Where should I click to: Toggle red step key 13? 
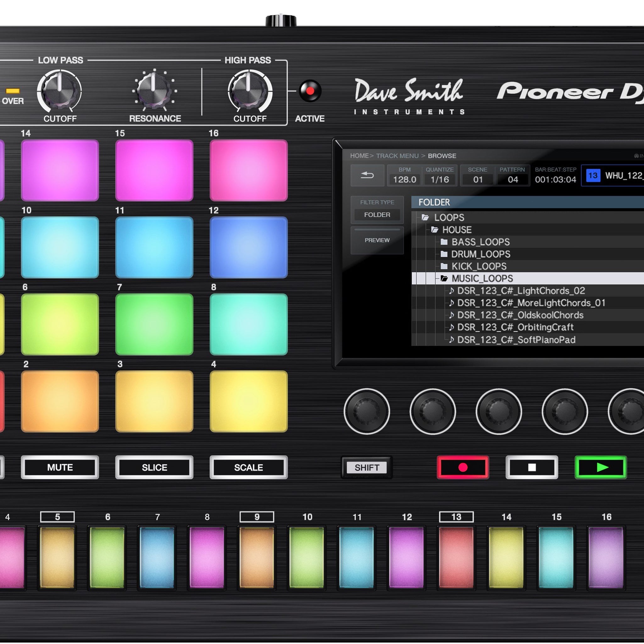click(456, 557)
